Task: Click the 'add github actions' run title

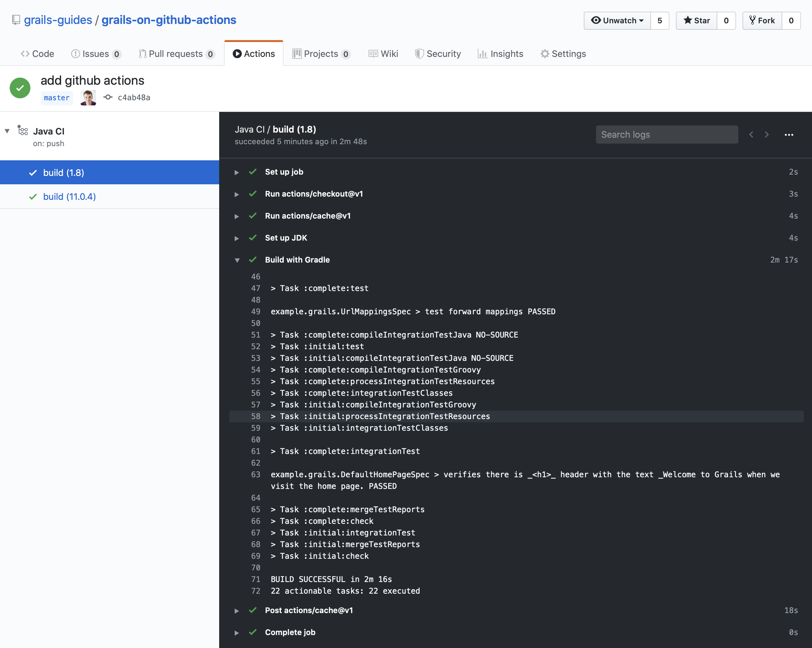Action: click(92, 80)
